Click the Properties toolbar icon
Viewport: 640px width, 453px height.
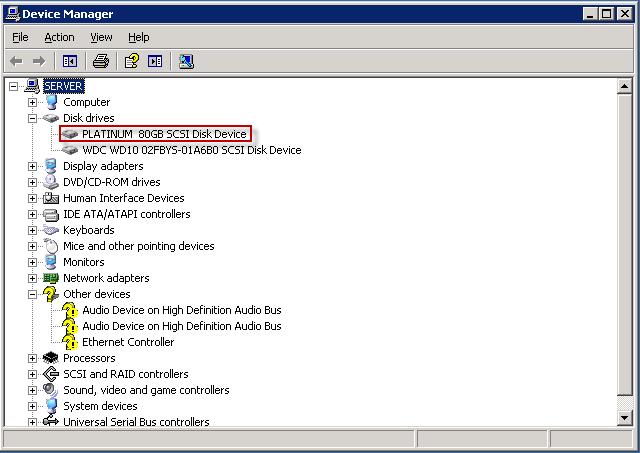tap(131, 61)
